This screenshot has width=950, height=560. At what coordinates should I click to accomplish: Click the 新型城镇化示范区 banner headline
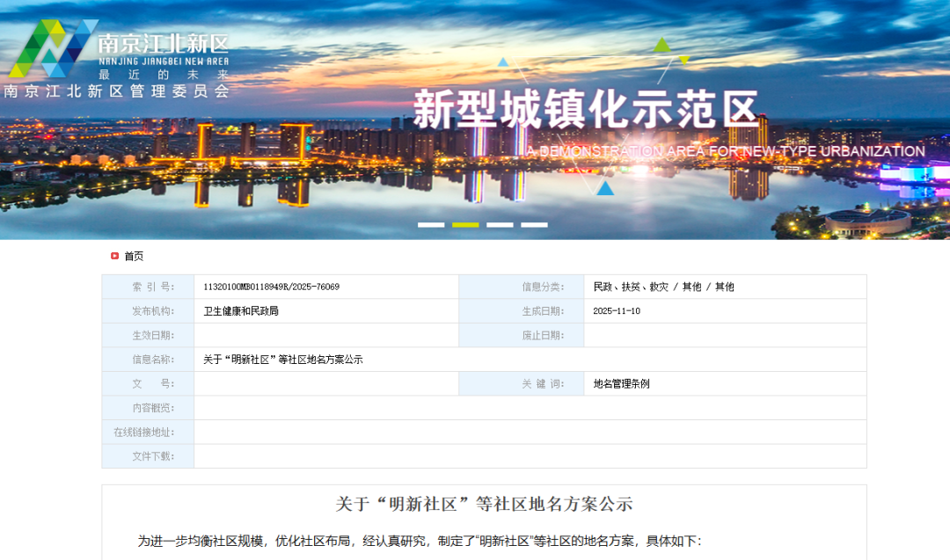point(586,110)
